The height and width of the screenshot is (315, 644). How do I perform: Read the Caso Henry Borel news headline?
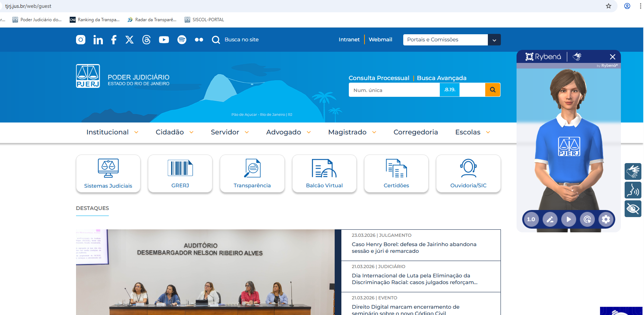pyautogui.click(x=414, y=248)
